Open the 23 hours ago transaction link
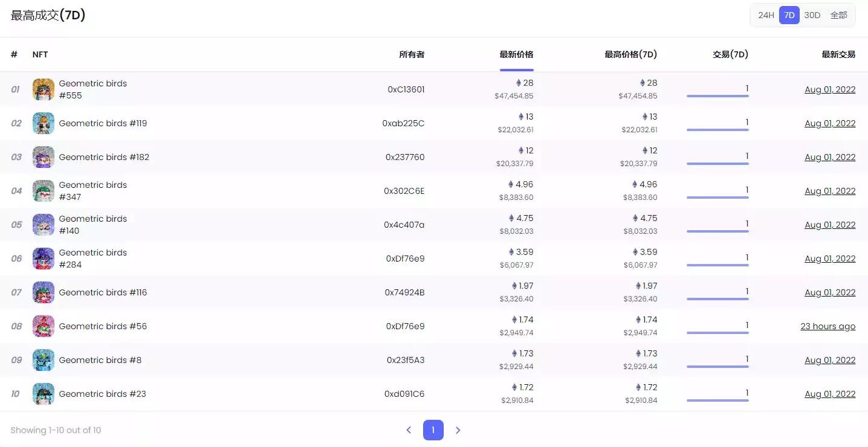The width and height of the screenshot is (868, 447). [x=828, y=326]
